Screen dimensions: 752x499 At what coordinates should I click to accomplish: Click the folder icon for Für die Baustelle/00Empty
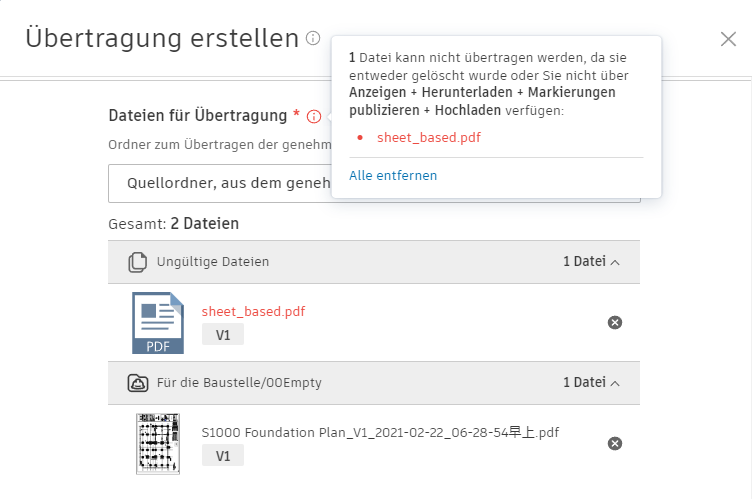pos(137,383)
